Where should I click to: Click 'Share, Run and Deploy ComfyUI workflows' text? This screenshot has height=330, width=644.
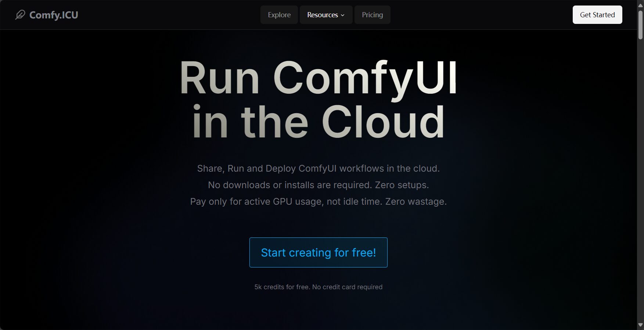pyautogui.click(x=319, y=168)
